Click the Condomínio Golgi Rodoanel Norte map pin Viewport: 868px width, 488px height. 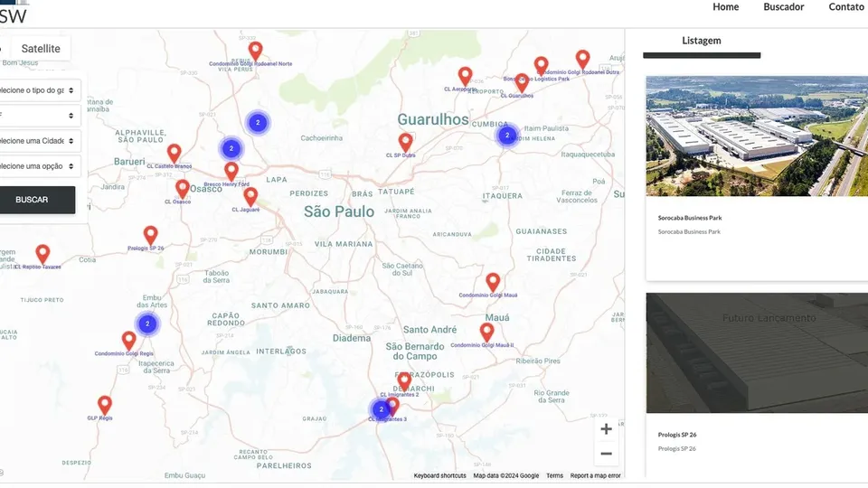(255, 51)
